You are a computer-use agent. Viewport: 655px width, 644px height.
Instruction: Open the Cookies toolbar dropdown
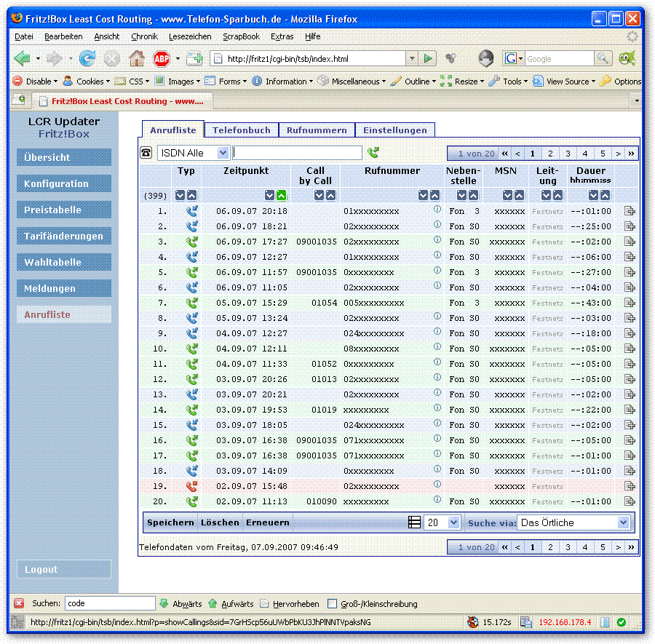click(86, 82)
